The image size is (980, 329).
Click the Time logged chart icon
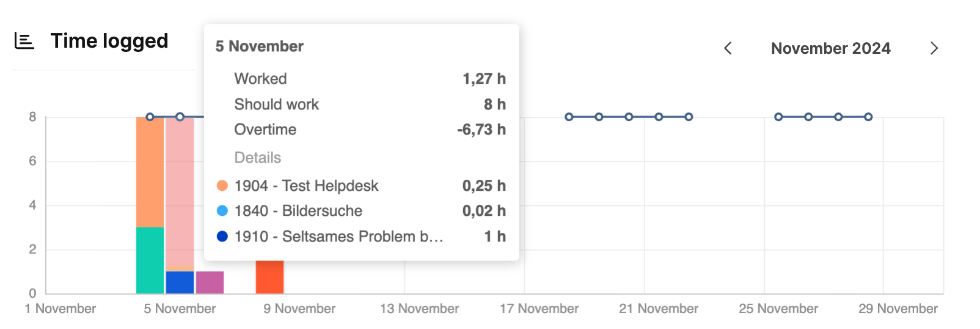click(x=24, y=41)
